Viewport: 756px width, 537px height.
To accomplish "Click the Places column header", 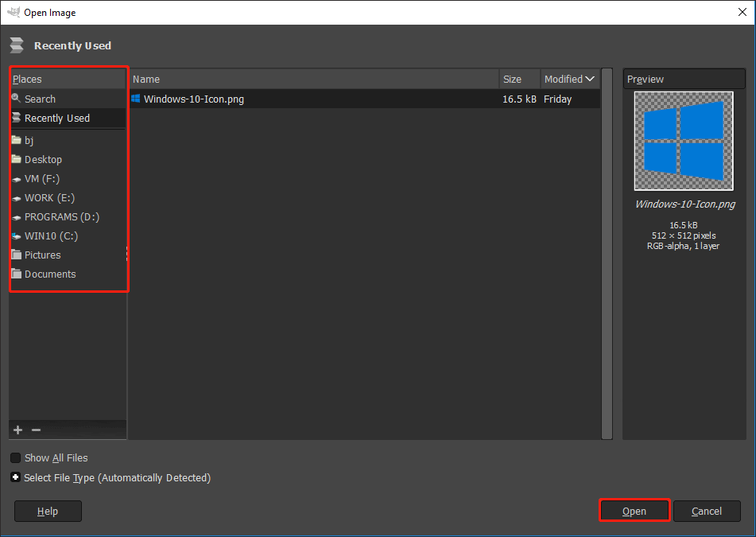I will point(68,79).
